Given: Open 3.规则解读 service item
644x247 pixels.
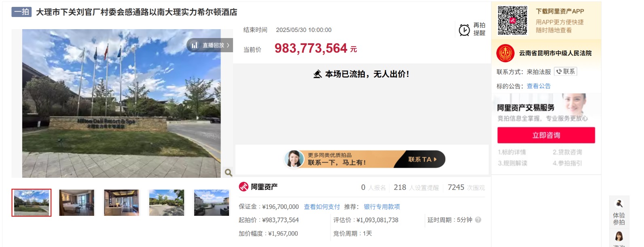Looking at the screenshot, I should click(513, 163).
